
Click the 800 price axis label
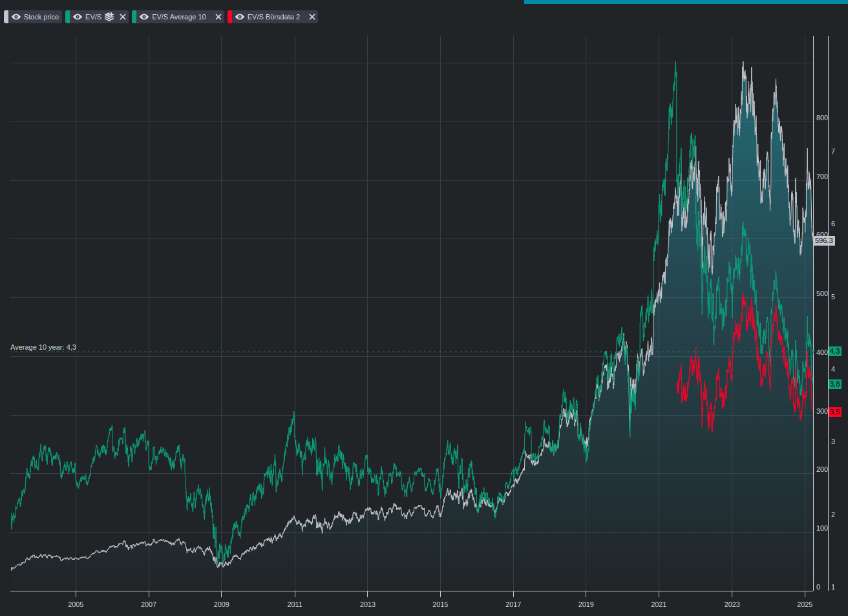tap(822, 118)
